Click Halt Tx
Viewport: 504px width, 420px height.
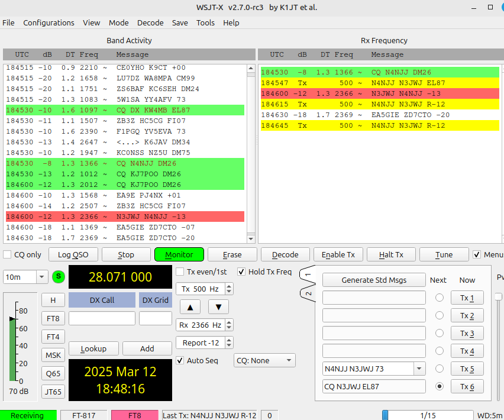(391, 254)
